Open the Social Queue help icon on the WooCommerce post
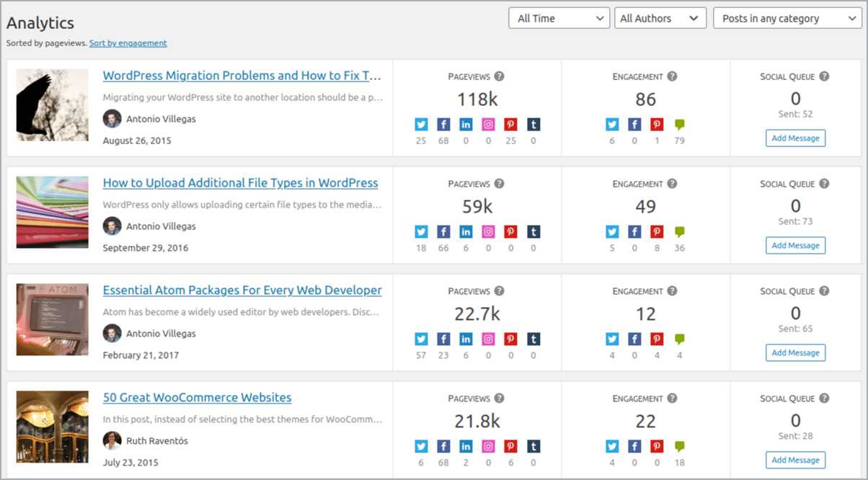The image size is (868, 480). pyautogui.click(x=824, y=398)
